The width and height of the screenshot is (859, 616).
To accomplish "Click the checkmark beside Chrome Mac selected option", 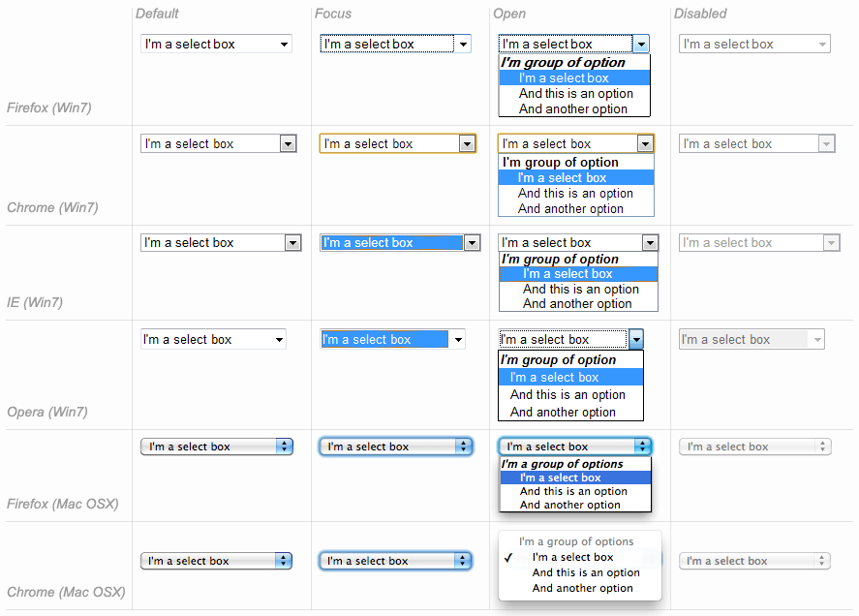I will click(x=507, y=557).
